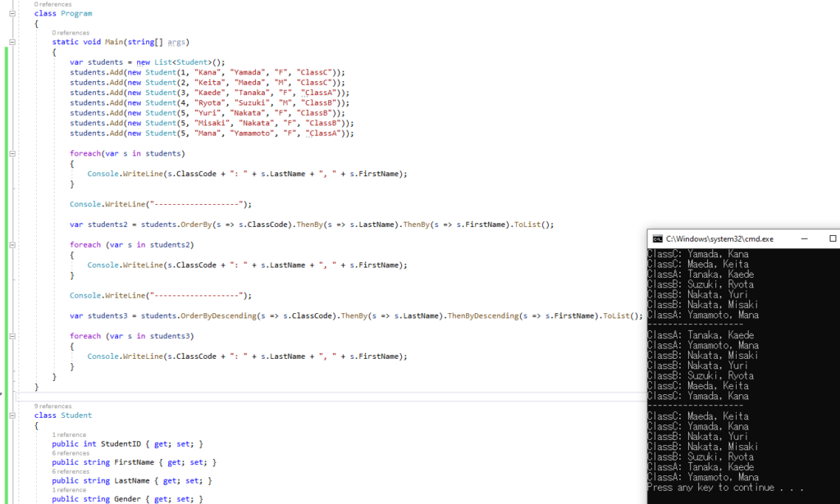The height and width of the screenshot is (504, 840).
Task: Collapse the static void Main method
Action: tap(11, 42)
